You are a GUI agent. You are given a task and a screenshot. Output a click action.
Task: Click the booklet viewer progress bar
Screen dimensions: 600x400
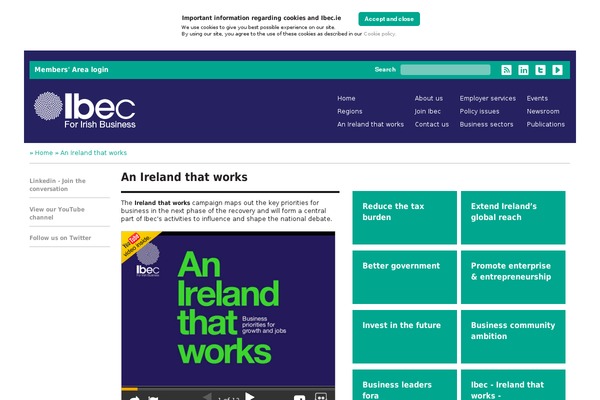[228, 389]
